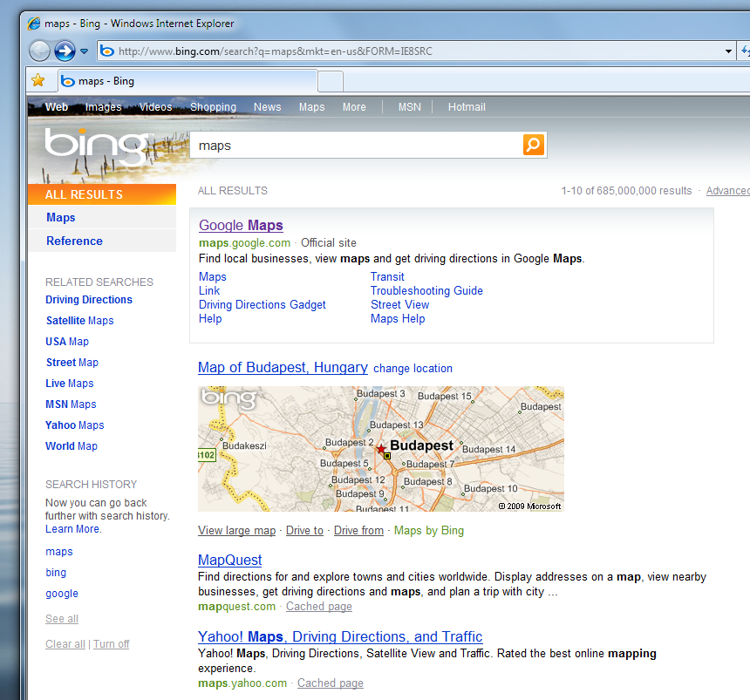Open the MSN Maps related search
This screenshot has width=750, height=700.
coord(71,404)
